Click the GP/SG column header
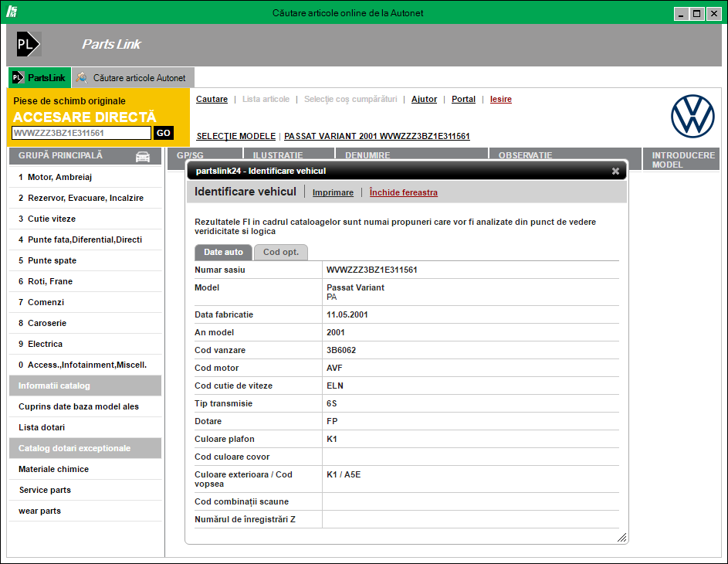The image size is (728, 564). coord(205,155)
